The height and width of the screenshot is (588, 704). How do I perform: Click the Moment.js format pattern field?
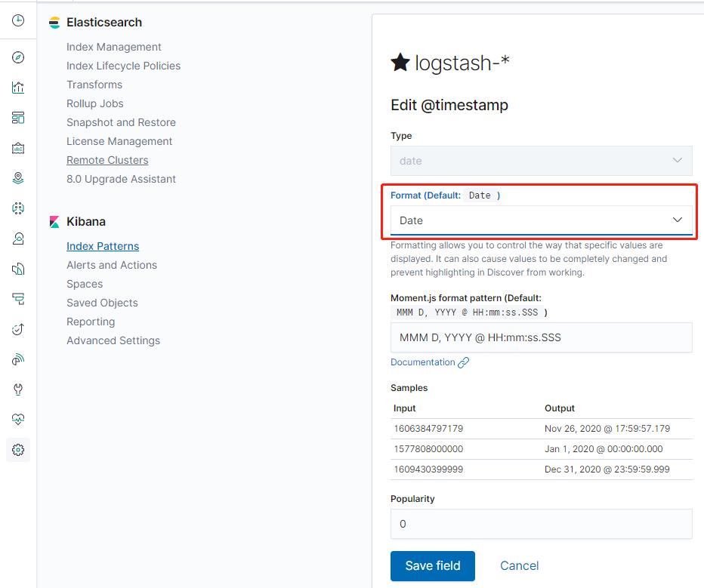pyautogui.click(x=541, y=337)
